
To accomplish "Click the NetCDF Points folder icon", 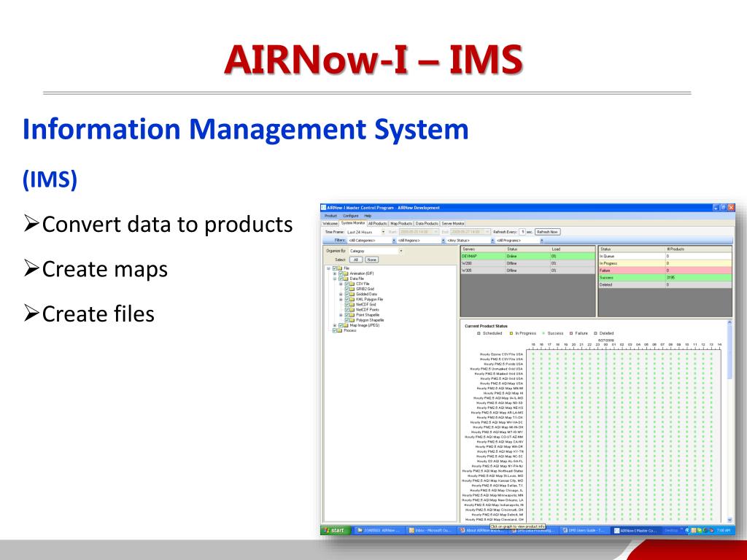I will click(352, 309).
